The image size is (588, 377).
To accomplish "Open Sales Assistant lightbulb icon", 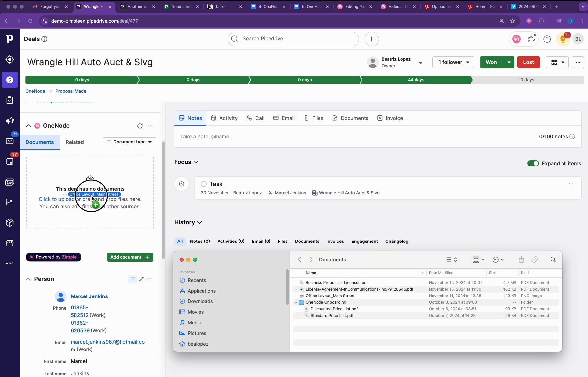I will (563, 39).
